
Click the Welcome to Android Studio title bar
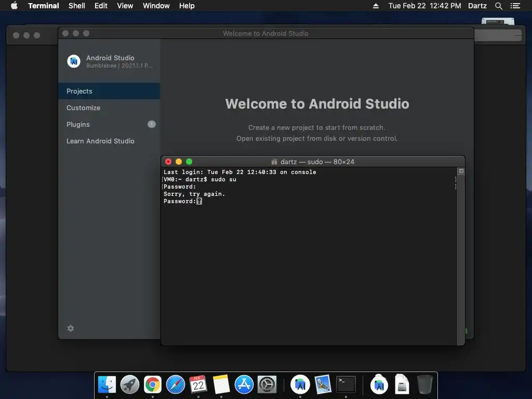(265, 33)
